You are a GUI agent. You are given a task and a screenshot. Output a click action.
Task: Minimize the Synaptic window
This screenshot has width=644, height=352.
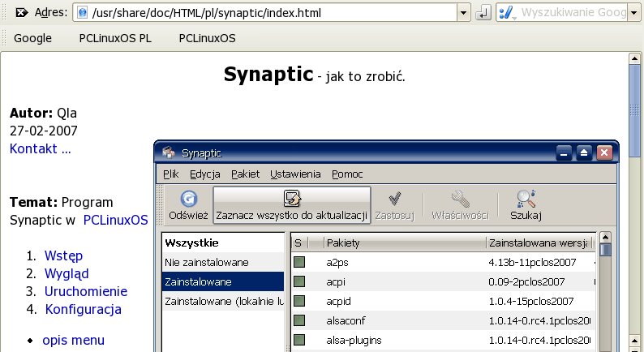564,153
